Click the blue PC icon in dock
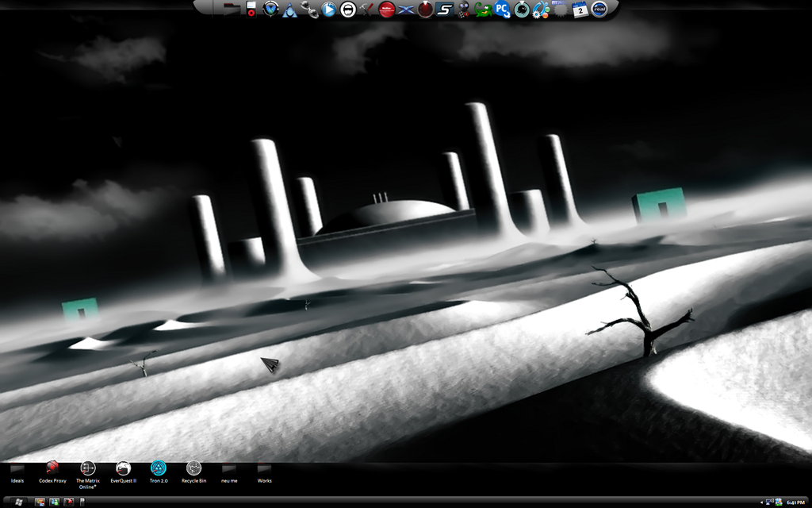This screenshot has width=812, height=508. pos(502,10)
